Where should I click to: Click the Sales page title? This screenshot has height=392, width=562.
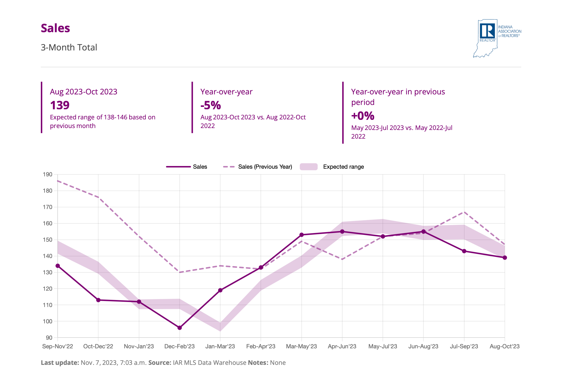click(x=55, y=28)
